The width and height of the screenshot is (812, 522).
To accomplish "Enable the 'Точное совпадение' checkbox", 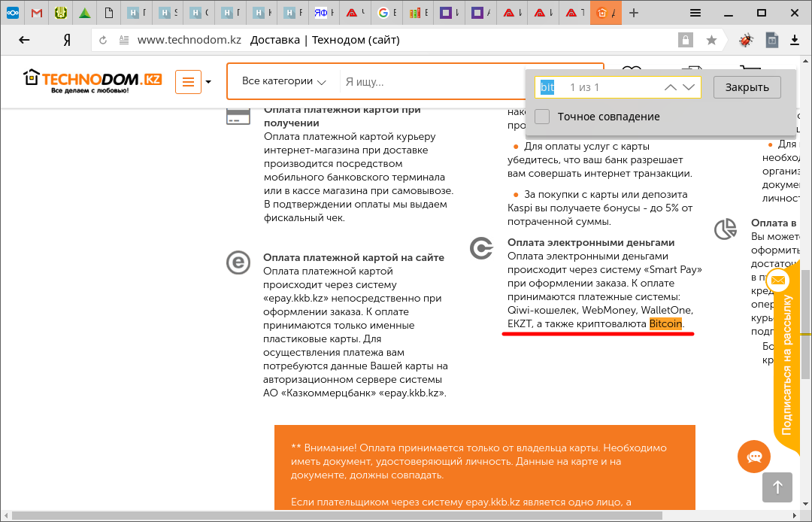I will coord(542,117).
